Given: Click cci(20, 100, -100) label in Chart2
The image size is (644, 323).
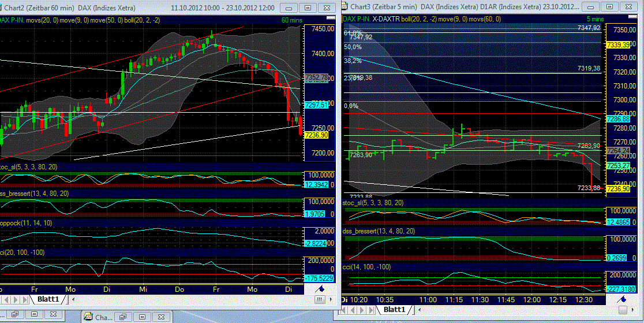Looking at the screenshot, I should click(22, 253).
